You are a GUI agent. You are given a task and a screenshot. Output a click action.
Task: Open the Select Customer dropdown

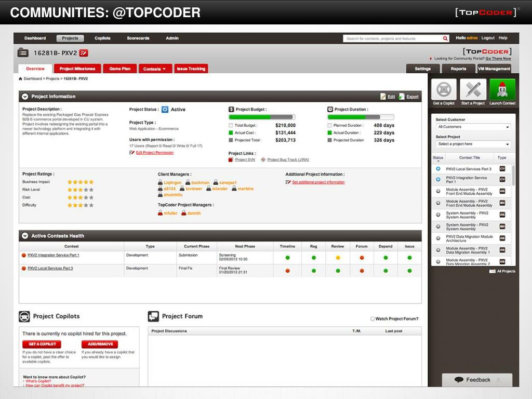(473, 127)
